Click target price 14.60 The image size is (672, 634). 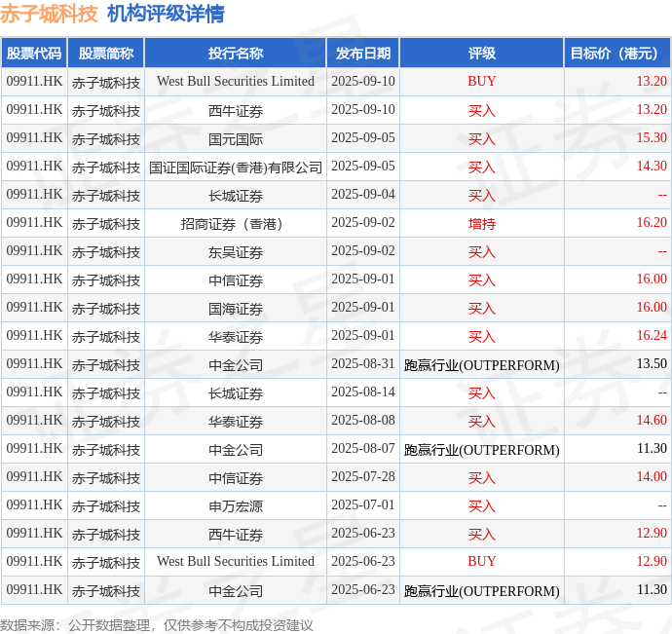(x=652, y=420)
